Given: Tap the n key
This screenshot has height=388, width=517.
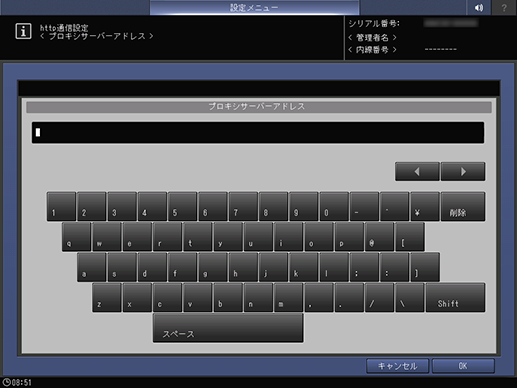Looking at the screenshot, I should point(258,298).
